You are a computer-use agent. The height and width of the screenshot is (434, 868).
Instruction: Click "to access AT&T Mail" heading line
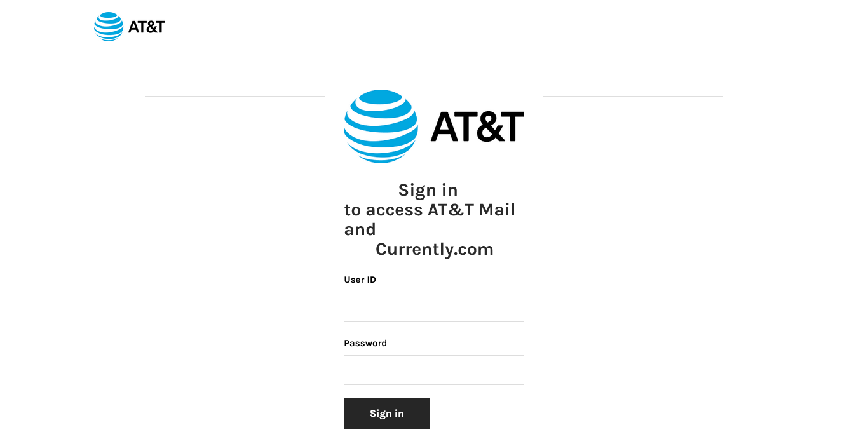(x=430, y=210)
